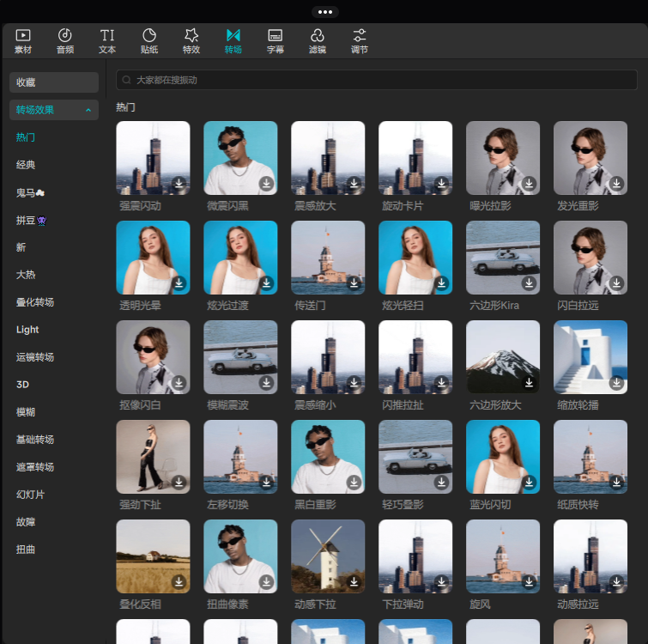Viewport: 648px width, 644px height.
Task: Select the 热门 category in sidebar
Action: [26, 137]
